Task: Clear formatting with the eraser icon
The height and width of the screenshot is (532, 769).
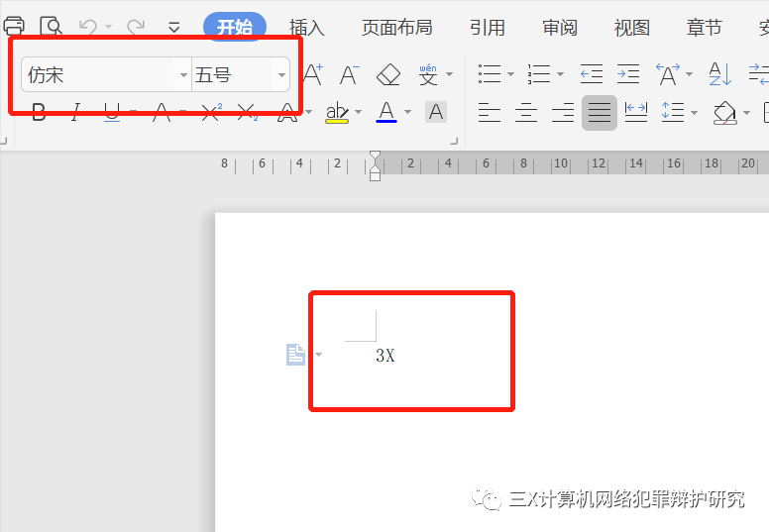Action: point(388,74)
